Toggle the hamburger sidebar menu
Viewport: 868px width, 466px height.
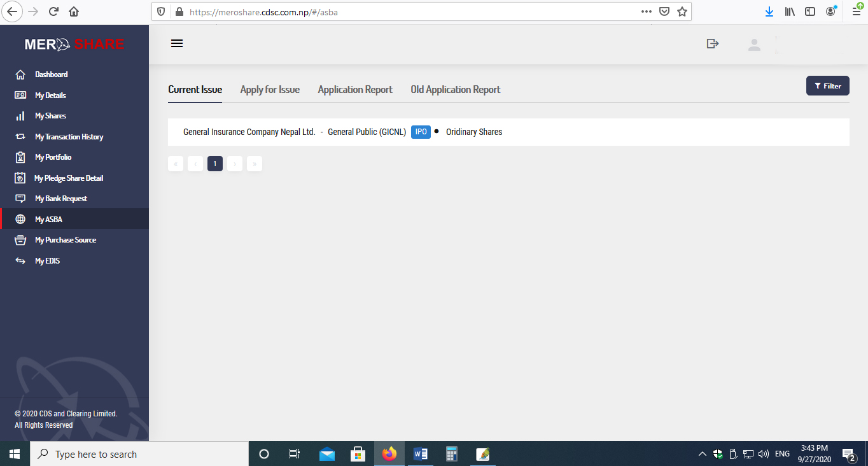(177, 43)
